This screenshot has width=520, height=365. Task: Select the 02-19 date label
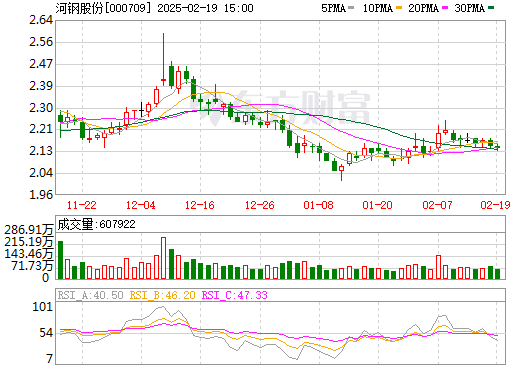coord(496,205)
